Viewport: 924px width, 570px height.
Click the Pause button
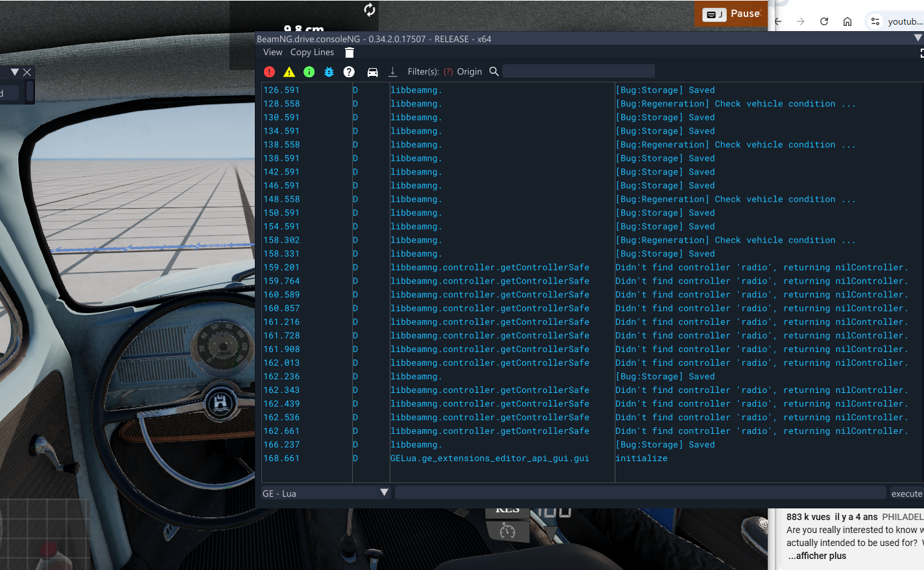point(731,14)
